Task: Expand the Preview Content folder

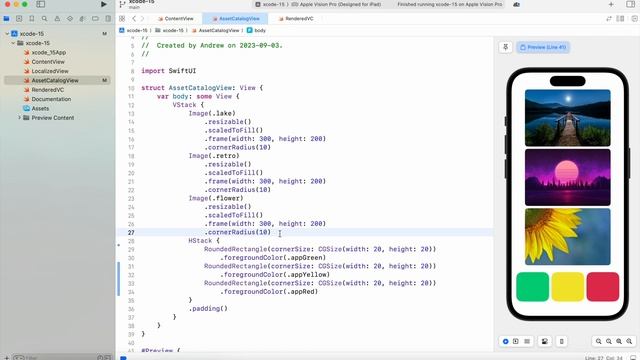Action: point(19,118)
